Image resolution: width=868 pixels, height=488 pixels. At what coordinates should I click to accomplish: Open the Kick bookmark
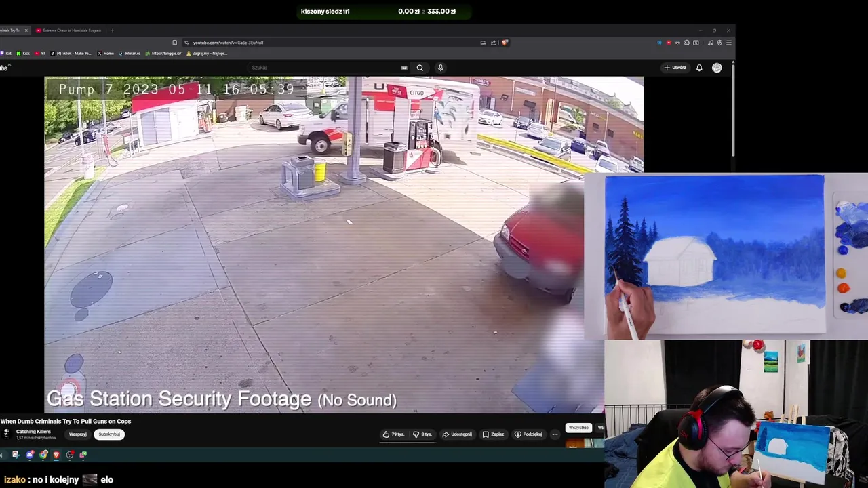coord(24,53)
